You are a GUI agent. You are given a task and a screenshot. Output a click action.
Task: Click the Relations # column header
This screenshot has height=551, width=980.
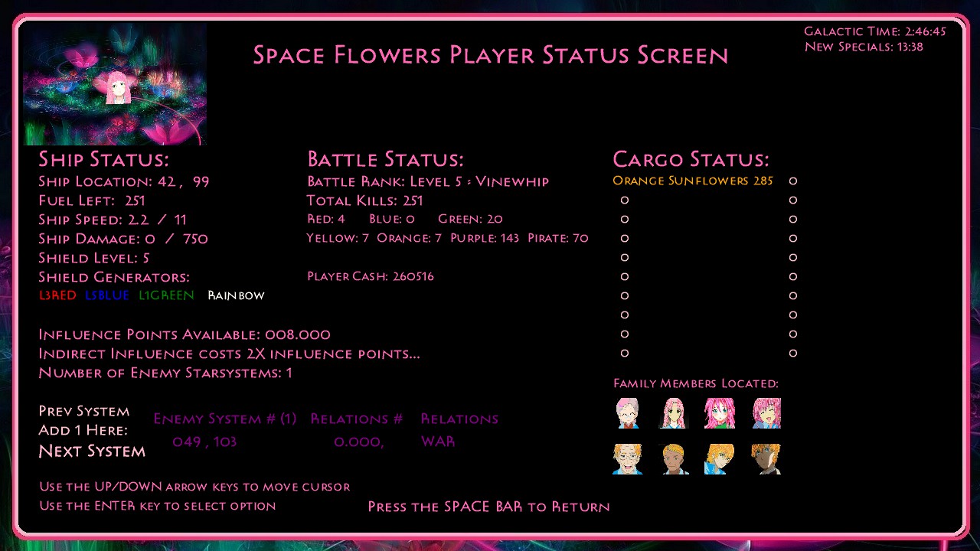click(x=357, y=419)
